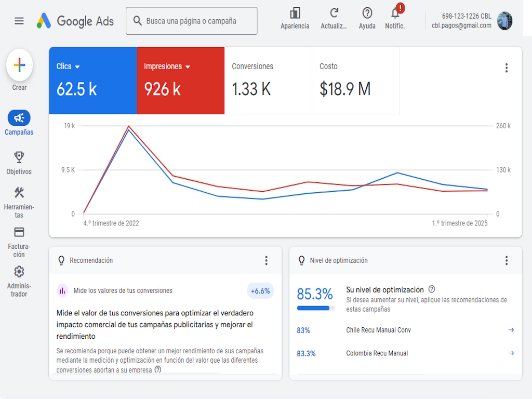This screenshot has width=532, height=399.
Task: Open Apariencia settings icon
Action: 295,13
